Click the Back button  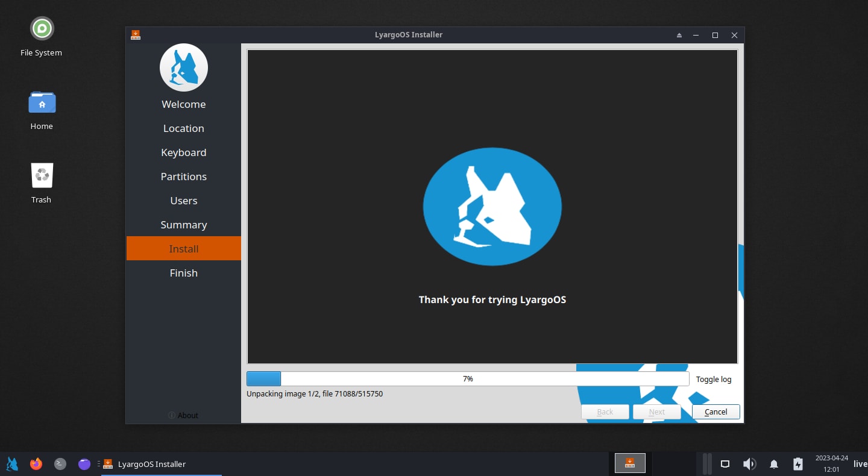(x=605, y=412)
